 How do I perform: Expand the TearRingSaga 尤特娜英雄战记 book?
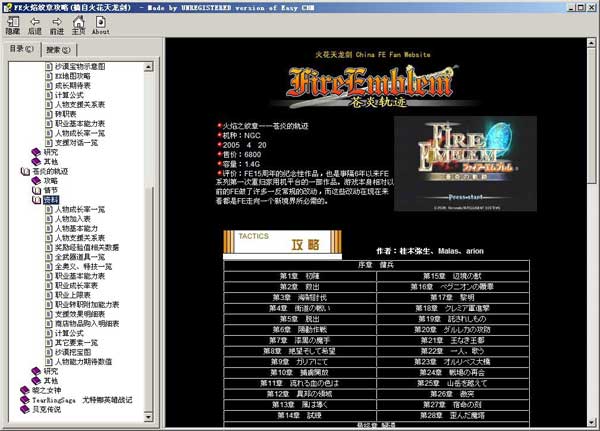[x=25, y=400]
